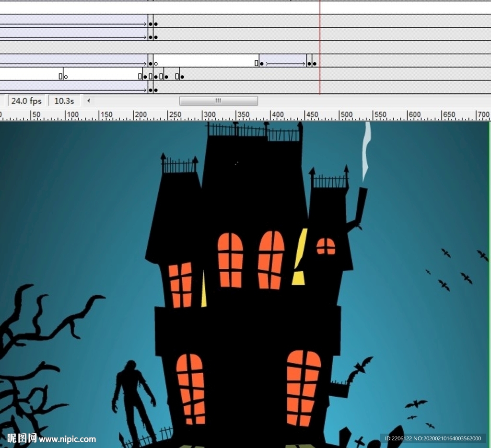Click the 300 mark on the horizontal ruler

point(210,115)
